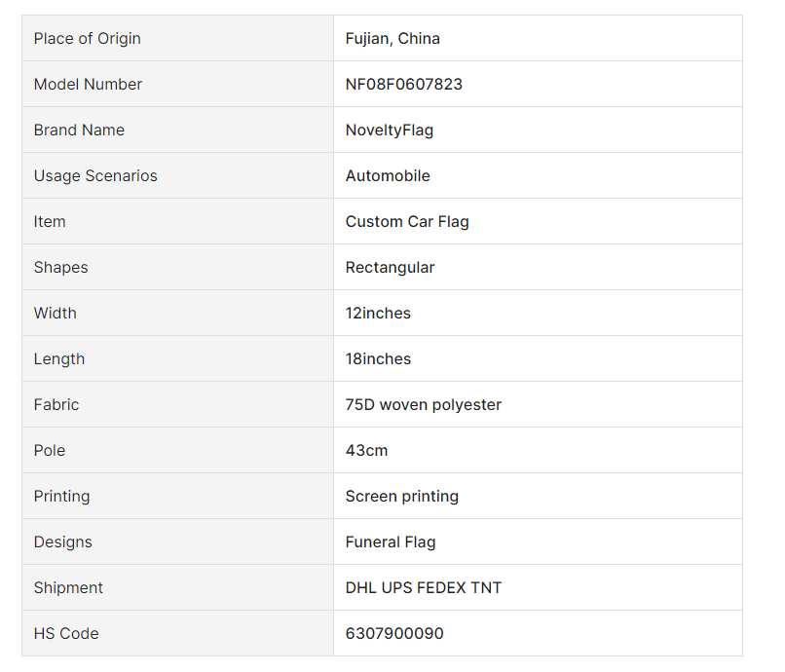Viewport: 785px width, 672px height.
Task: Select the 12inches width value
Action: coord(378,314)
